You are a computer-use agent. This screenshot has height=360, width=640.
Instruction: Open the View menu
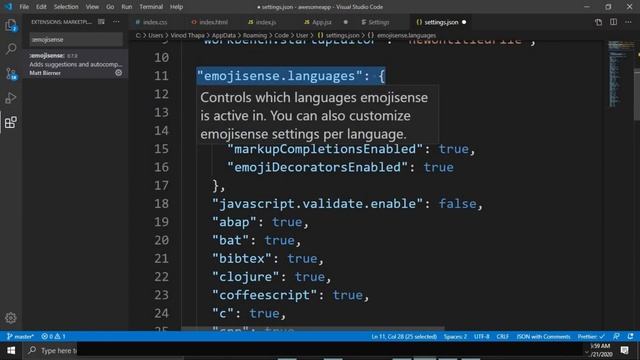92,7
